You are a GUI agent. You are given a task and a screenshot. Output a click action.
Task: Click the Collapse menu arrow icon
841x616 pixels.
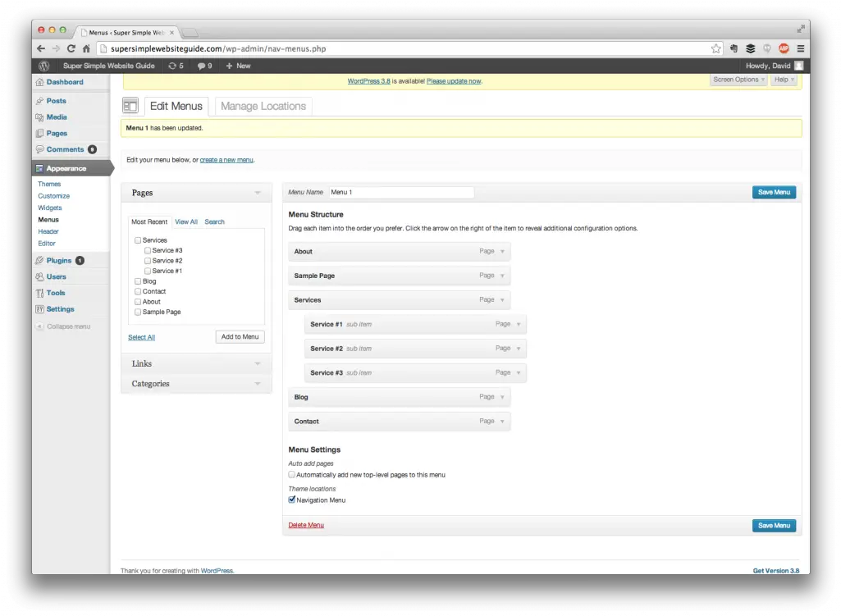(x=39, y=326)
